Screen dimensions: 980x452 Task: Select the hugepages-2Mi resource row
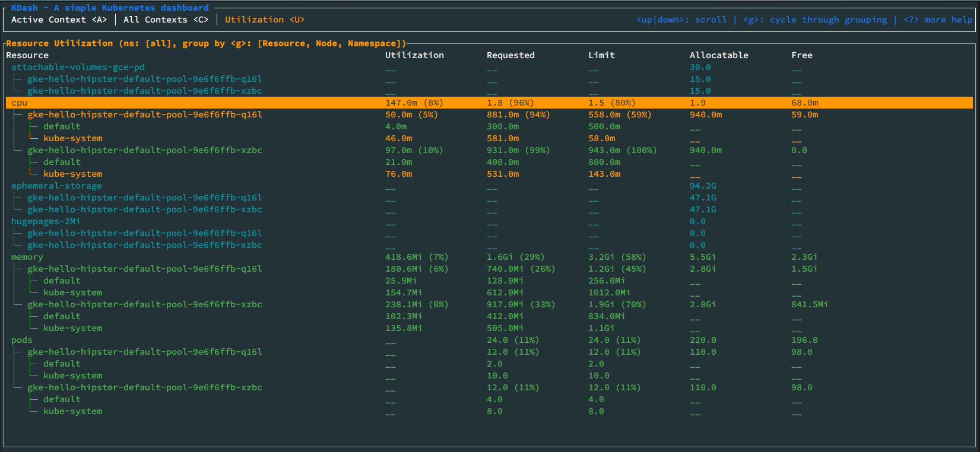coord(489,221)
